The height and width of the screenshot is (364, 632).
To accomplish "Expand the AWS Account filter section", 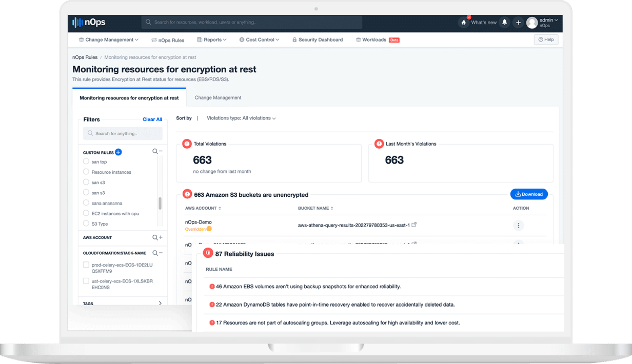I will (x=161, y=237).
